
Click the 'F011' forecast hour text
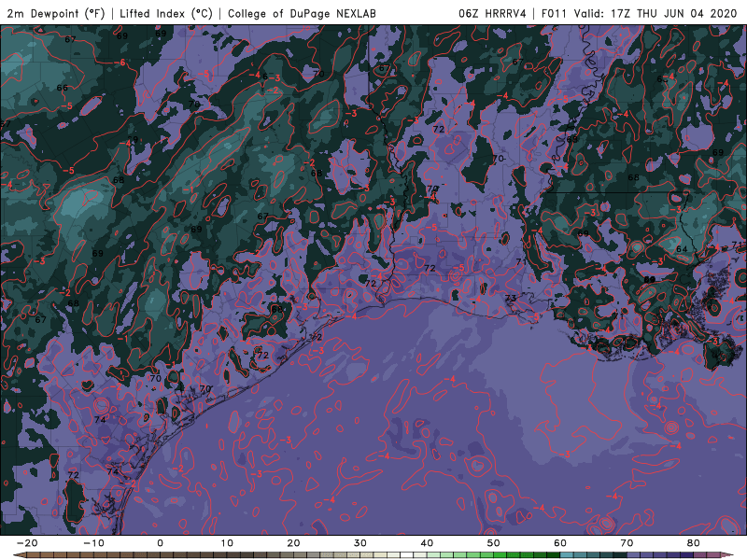pos(554,13)
